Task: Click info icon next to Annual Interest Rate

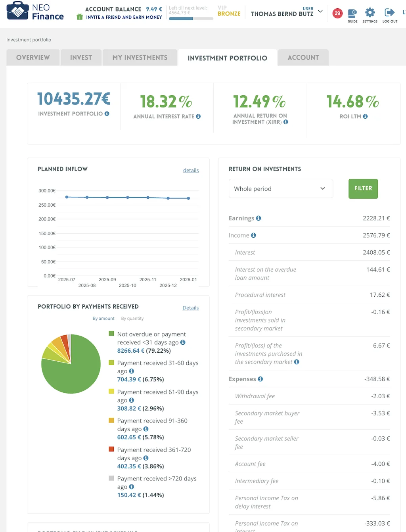Action: point(198,116)
